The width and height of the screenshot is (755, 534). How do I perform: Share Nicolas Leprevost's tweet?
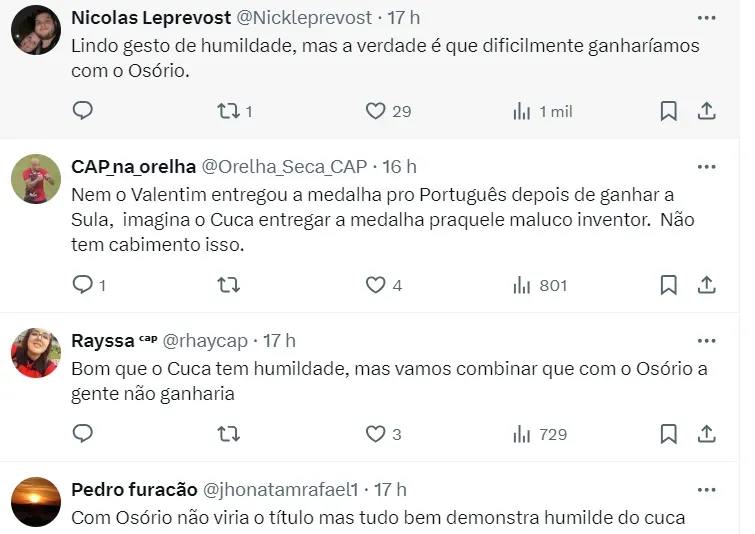pos(706,111)
